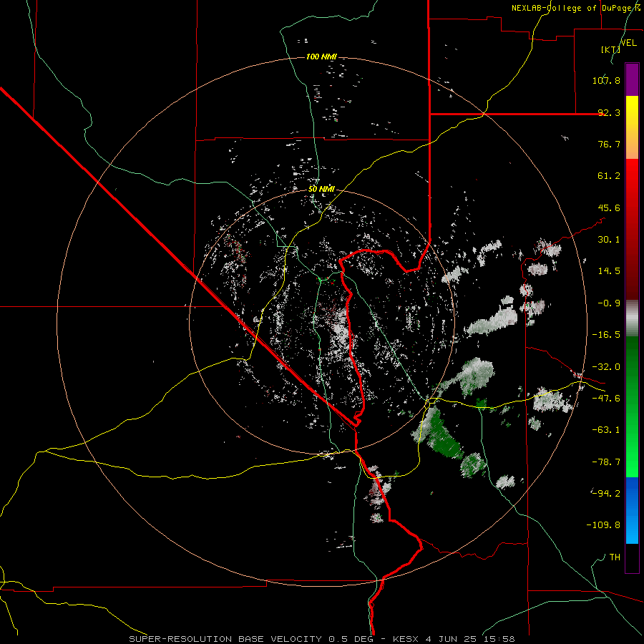Click the 14.5 velocity scale value
The height and width of the screenshot is (644, 644).
[x=609, y=271]
